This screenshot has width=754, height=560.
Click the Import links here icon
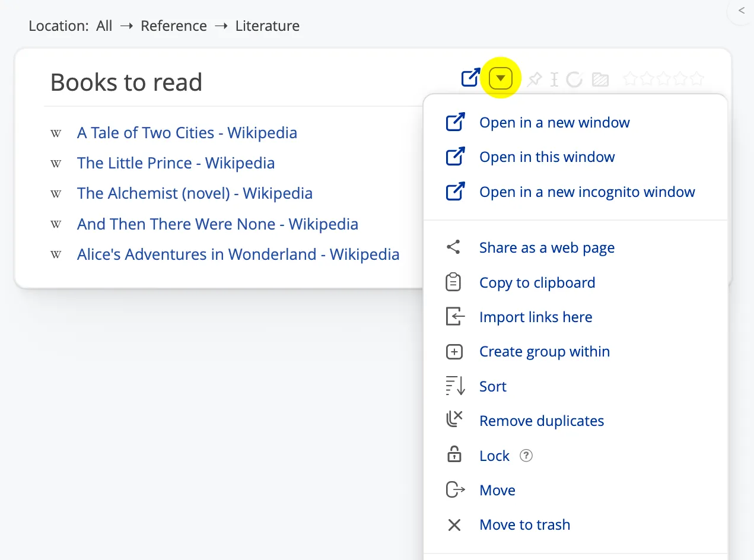[x=454, y=317]
